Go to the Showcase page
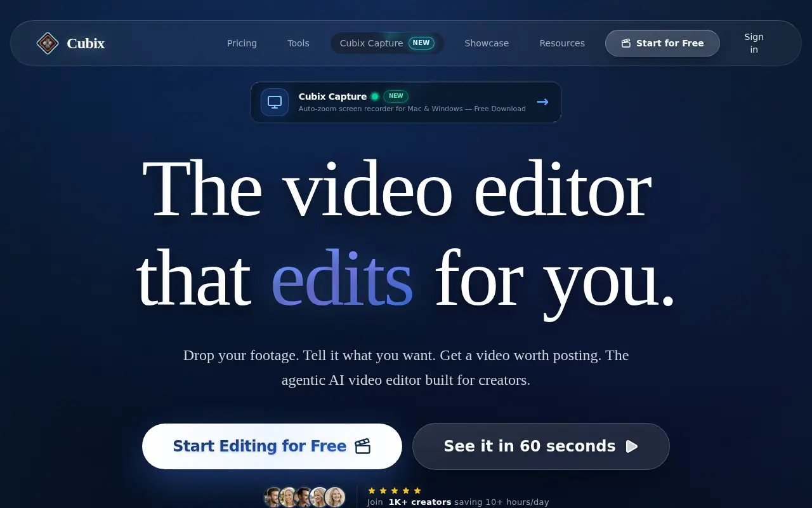This screenshot has height=508, width=812. (487, 43)
